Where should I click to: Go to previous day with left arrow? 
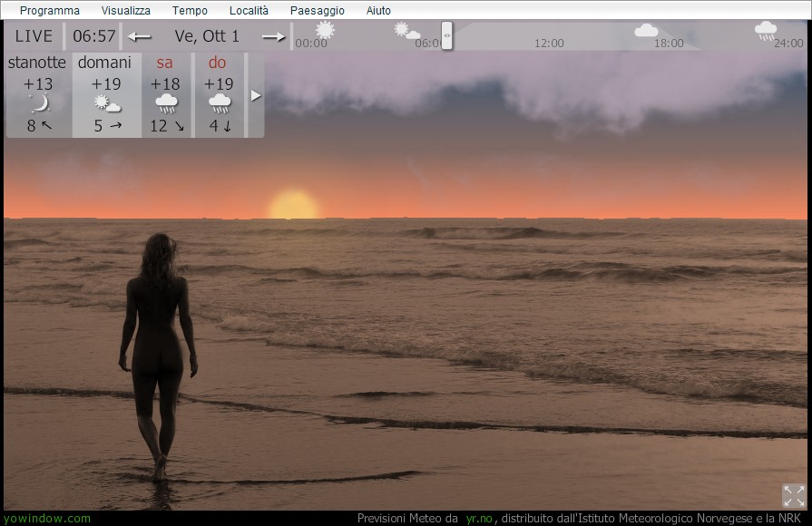[140, 37]
